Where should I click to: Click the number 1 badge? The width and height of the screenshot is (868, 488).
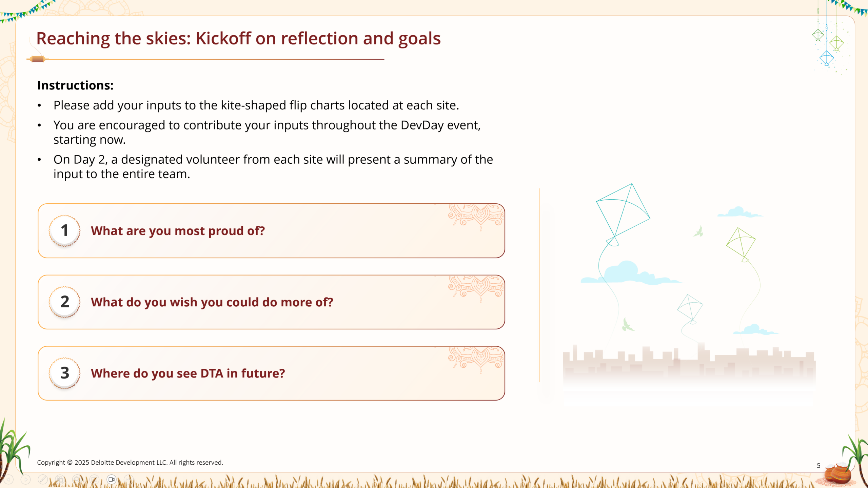click(64, 231)
